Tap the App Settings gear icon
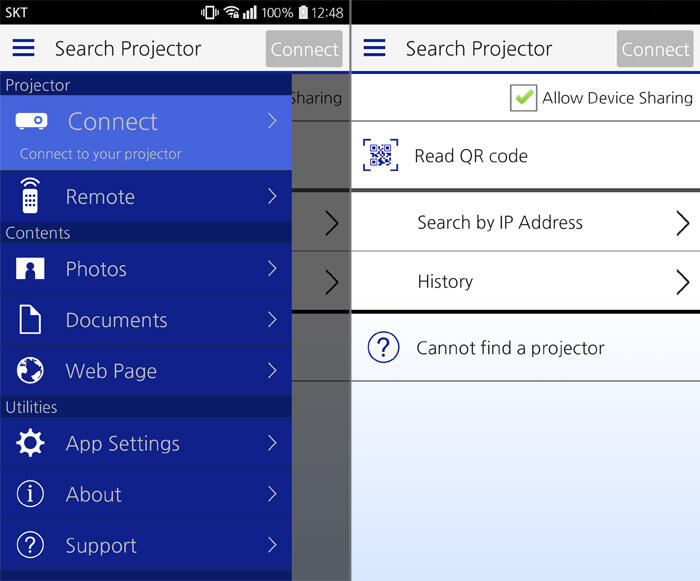700x581 pixels. click(30, 443)
